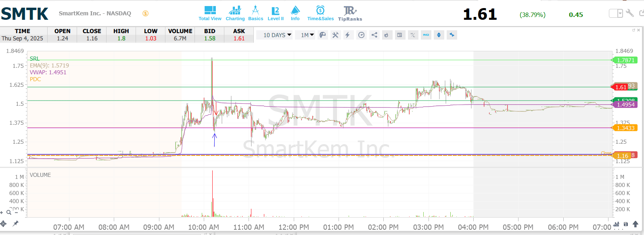The width and height of the screenshot is (644, 235).
Task: Select the PDC indicator label
Action: point(36,79)
